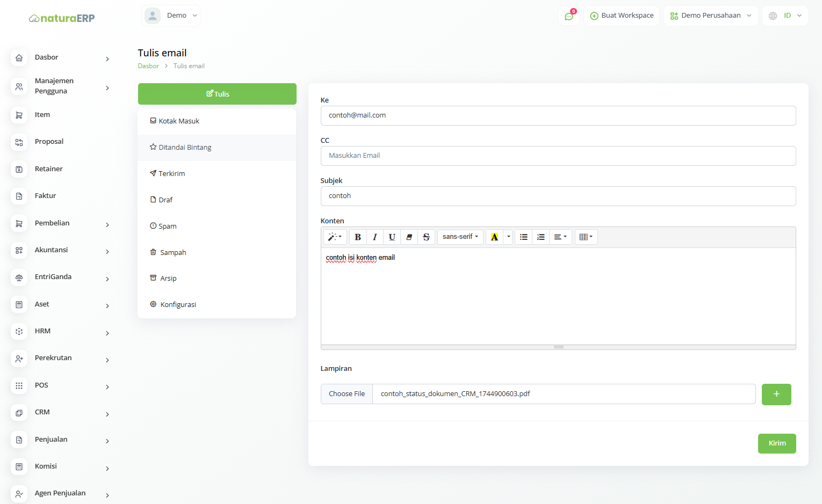This screenshot has height=504, width=822.
Task: Click the Aset sidebar icon
Action: [19, 304]
